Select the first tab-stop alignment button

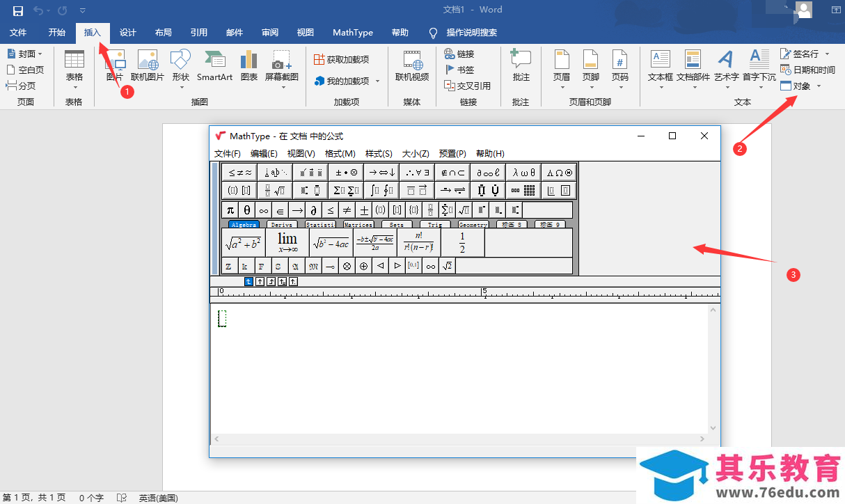(249, 281)
